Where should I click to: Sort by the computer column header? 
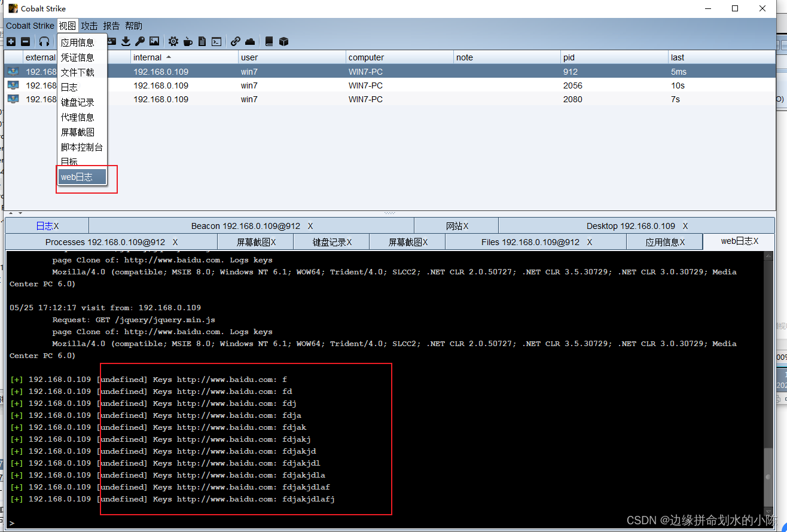click(x=399, y=57)
